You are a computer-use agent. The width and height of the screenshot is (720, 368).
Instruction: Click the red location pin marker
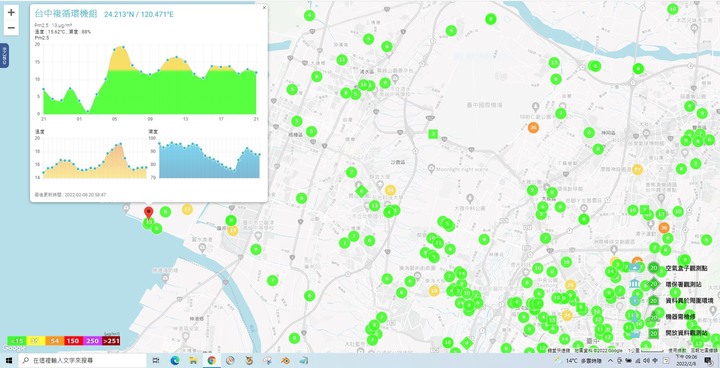point(148,213)
